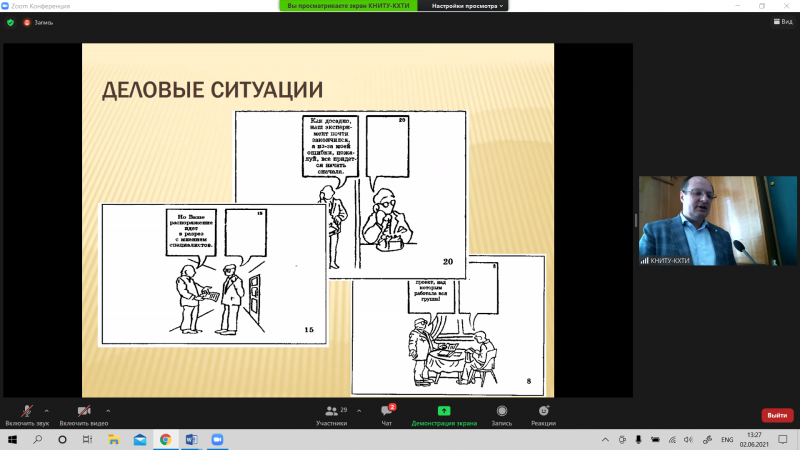Open Microsoft Word from the taskbar
This screenshot has width=800, height=450.
(191, 439)
